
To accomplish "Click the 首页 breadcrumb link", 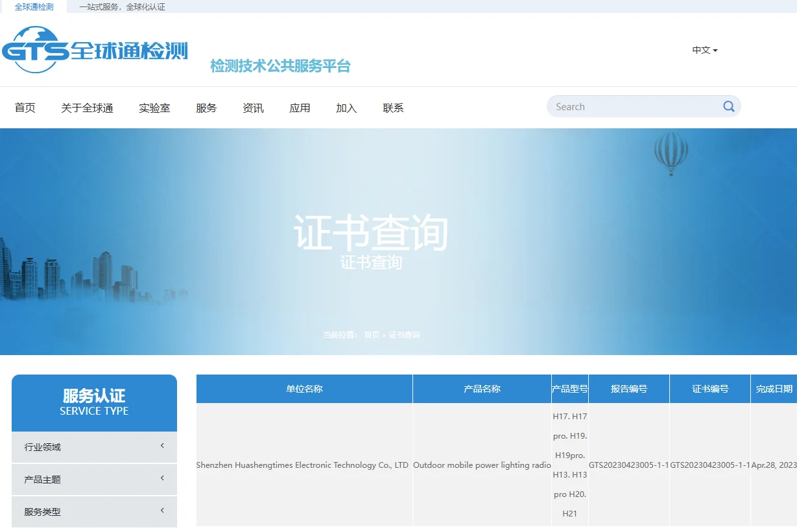I will (x=372, y=335).
